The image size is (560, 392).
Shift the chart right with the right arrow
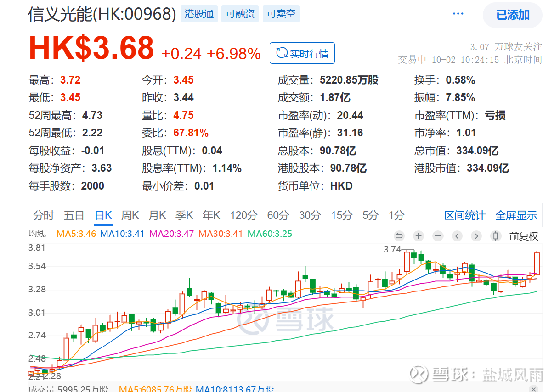pos(476,236)
